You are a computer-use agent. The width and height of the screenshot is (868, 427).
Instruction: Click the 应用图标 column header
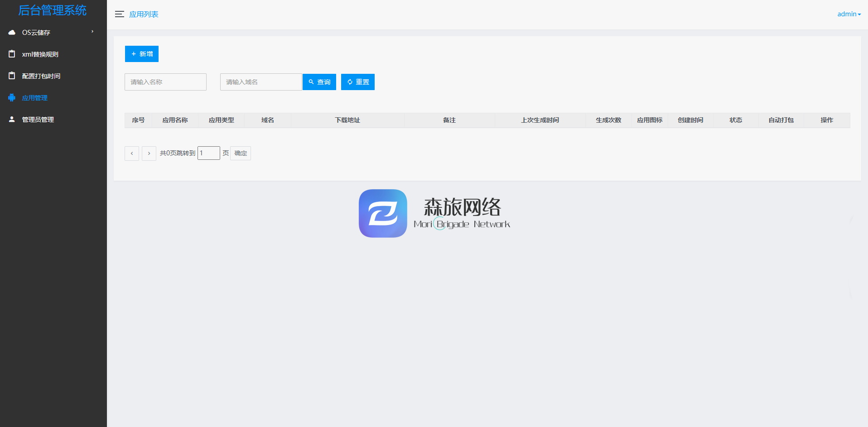(650, 120)
